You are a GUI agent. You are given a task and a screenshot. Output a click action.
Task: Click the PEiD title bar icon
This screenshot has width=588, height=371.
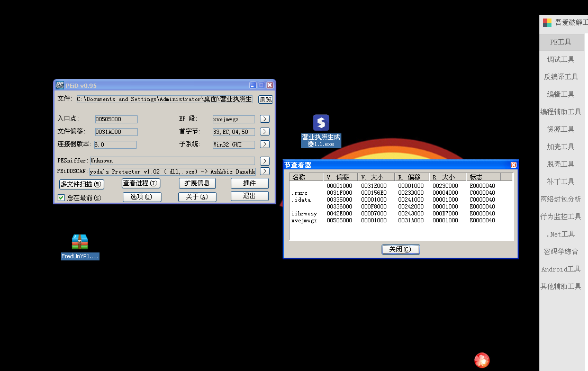point(60,85)
